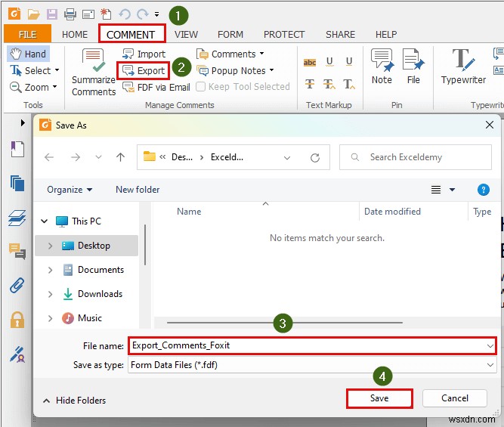Select Documents in the folder tree
Screen dimensions: 504x427
click(x=100, y=270)
